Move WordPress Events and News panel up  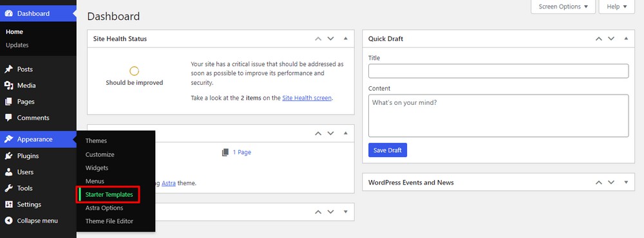click(x=599, y=182)
